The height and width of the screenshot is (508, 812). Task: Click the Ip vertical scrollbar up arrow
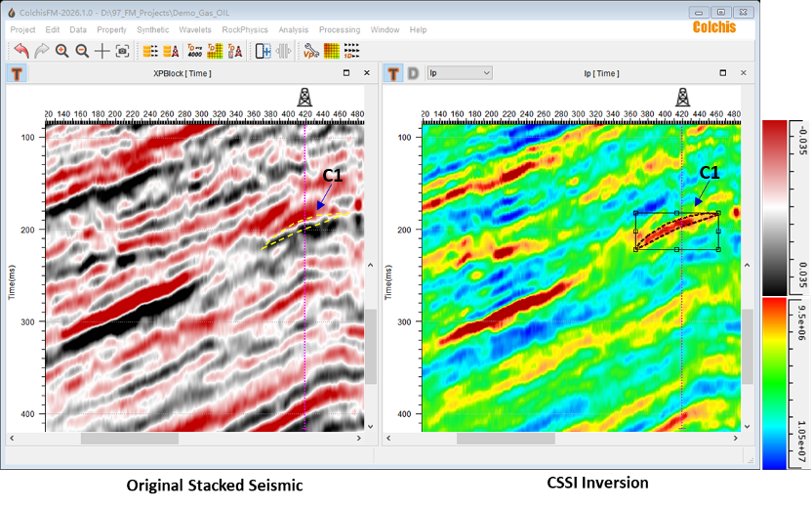point(747,265)
